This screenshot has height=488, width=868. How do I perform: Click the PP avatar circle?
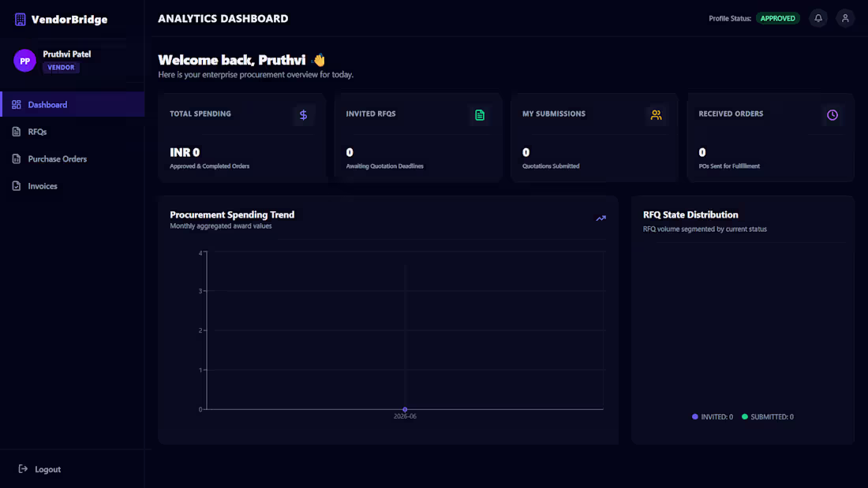point(25,61)
